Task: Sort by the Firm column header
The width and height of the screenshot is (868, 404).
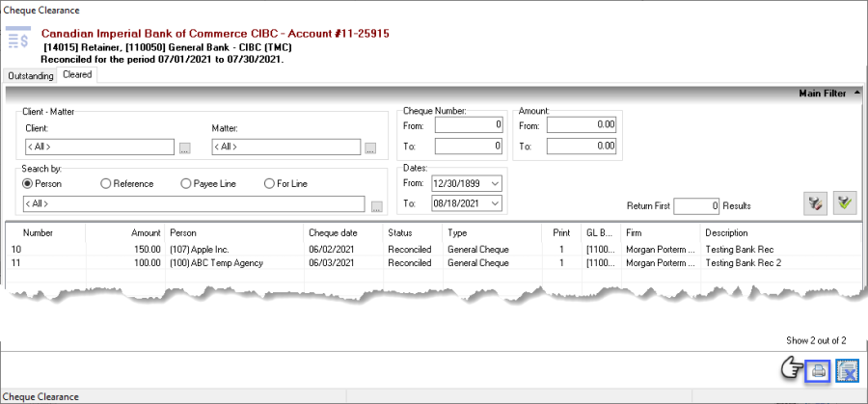Action: (x=661, y=233)
